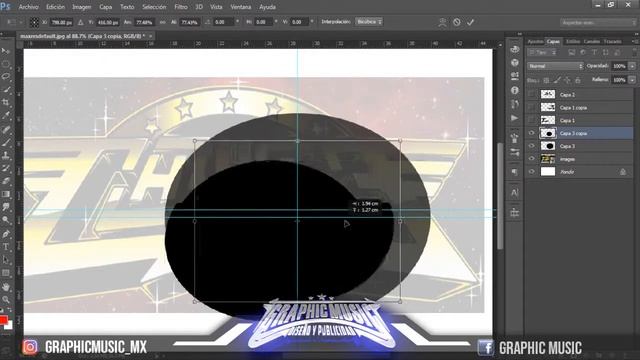
Task: Switch to the Canales tab
Action: 591,42
